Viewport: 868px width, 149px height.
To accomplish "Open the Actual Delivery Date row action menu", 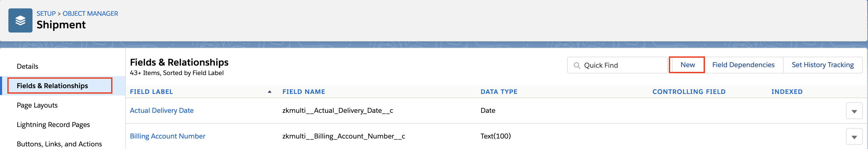I will [x=854, y=111].
